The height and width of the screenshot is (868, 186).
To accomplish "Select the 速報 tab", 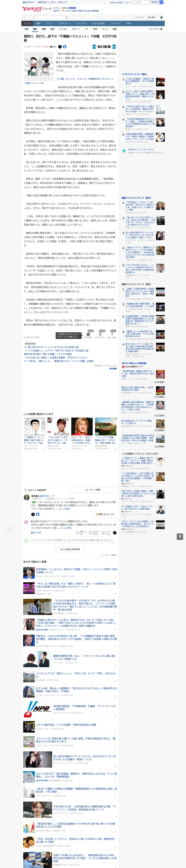I will 38,24.
